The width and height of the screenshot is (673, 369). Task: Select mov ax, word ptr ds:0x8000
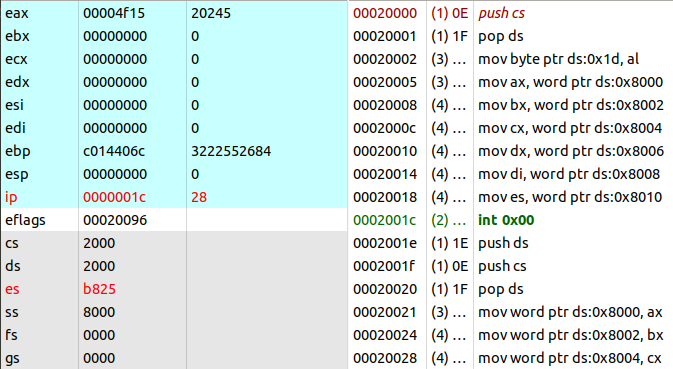pos(570,82)
